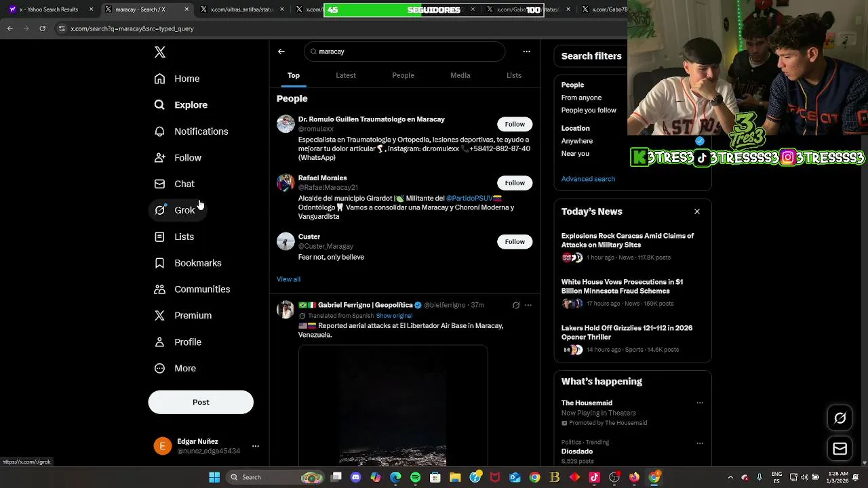This screenshot has height=488, width=868.
Task: Open Rafael Morales's profile picture
Action: (x=285, y=183)
